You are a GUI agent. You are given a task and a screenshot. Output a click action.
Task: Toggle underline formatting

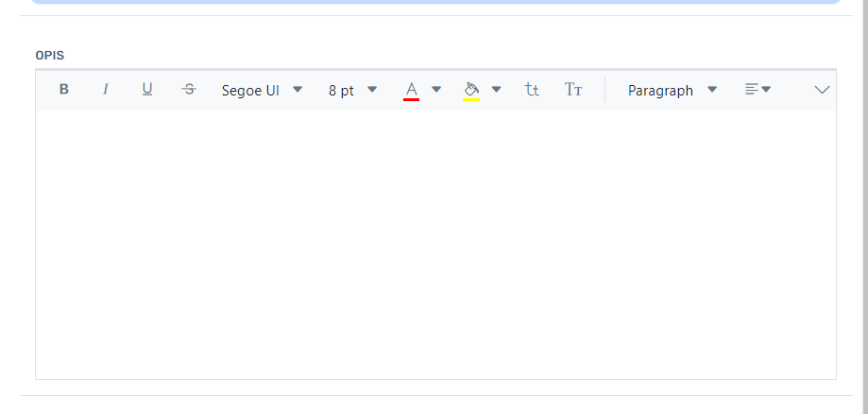pos(147,90)
